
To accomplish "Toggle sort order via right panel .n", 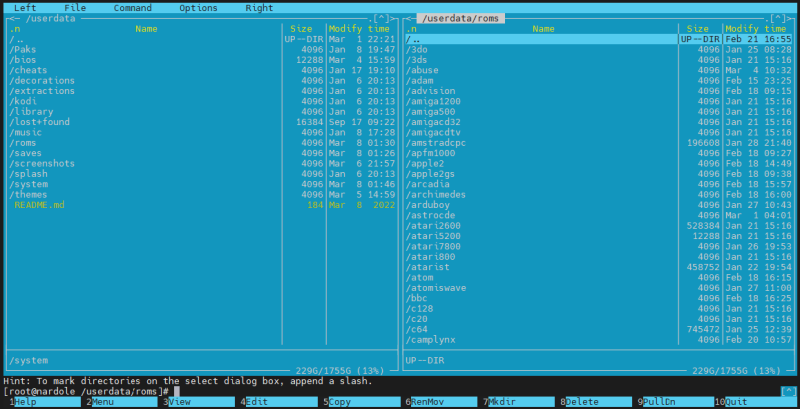I will pyautogui.click(x=411, y=29).
